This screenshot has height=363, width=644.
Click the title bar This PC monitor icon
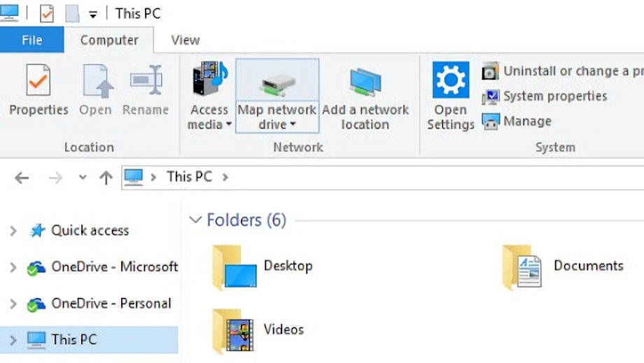(x=9, y=13)
